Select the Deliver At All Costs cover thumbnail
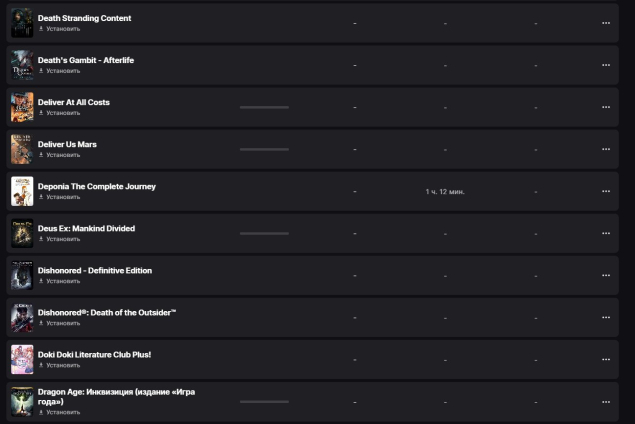The width and height of the screenshot is (635, 424). pos(22,107)
